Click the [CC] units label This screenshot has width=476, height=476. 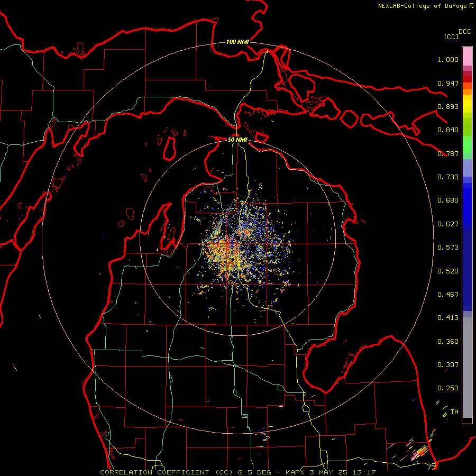tap(451, 36)
